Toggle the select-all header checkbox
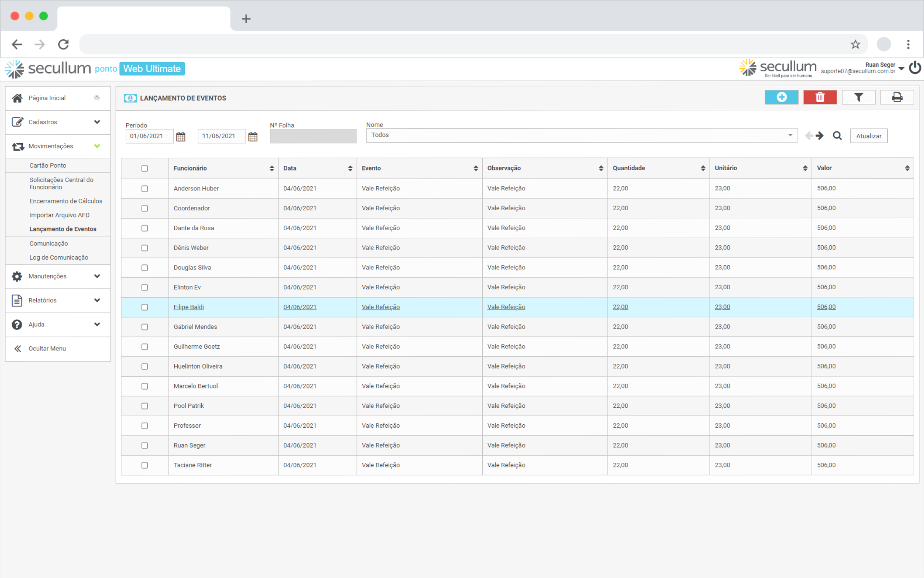 coord(145,168)
